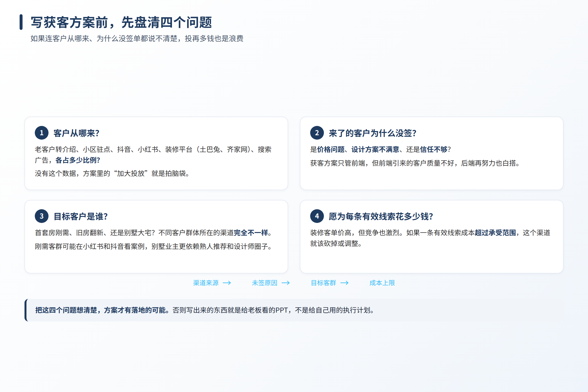
Task: Select the 目标客群 label
Action: click(323, 283)
